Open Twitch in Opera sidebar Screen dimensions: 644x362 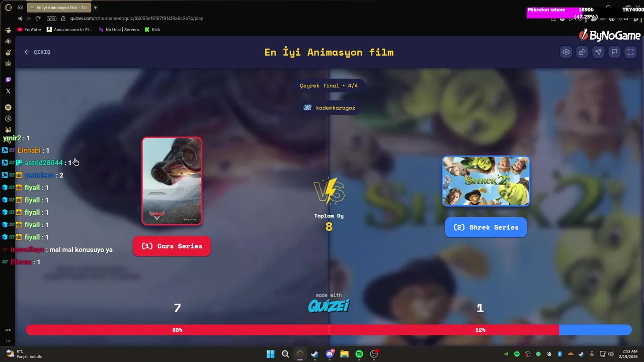(8, 79)
